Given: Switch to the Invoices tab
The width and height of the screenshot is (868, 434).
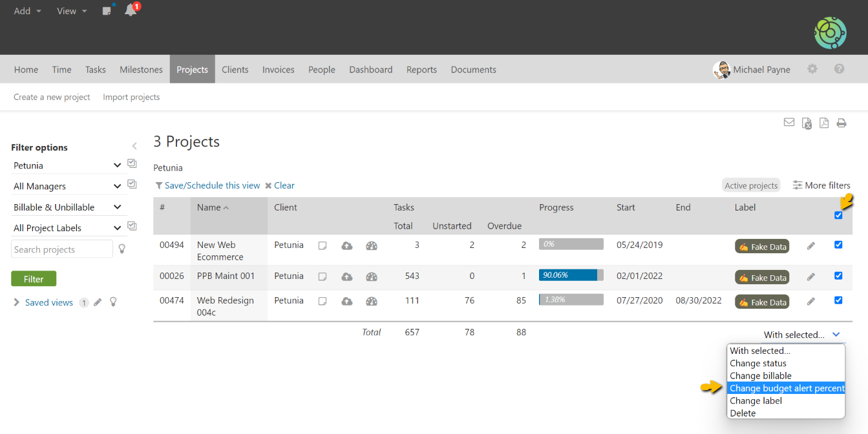Looking at the screenshot, I should 278,70.
